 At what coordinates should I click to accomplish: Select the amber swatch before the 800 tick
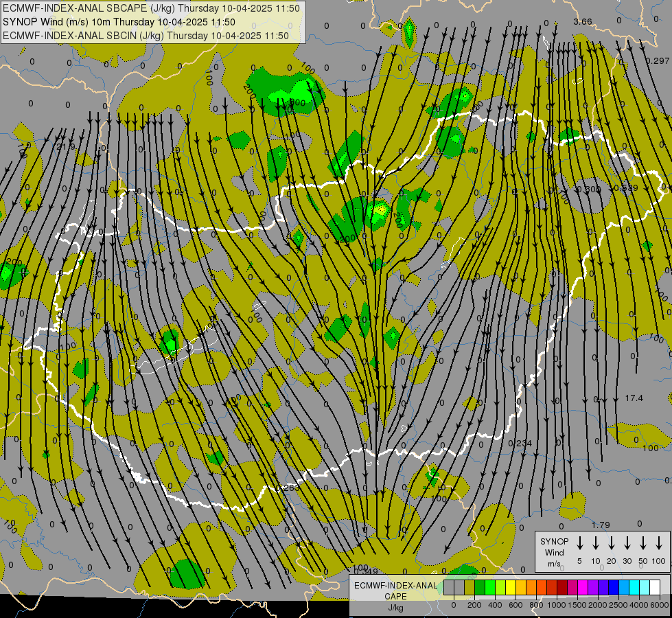point(531,587)
